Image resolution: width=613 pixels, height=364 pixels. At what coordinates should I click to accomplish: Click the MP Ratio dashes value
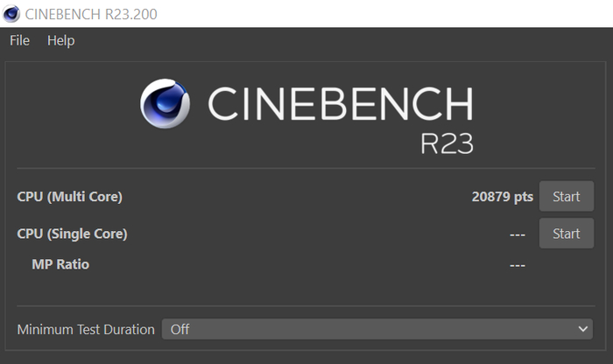point(517,264)
